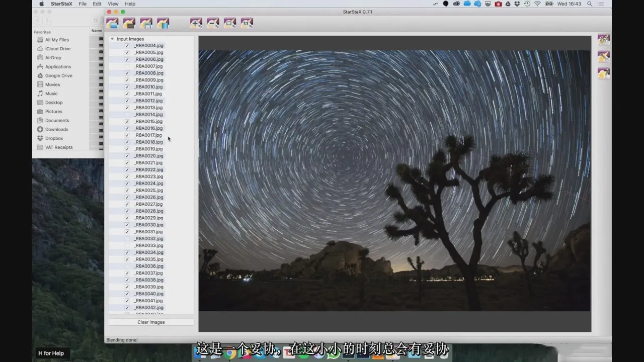Uncheck the _R8A0004.jpg image checkbox

[127, 46]
